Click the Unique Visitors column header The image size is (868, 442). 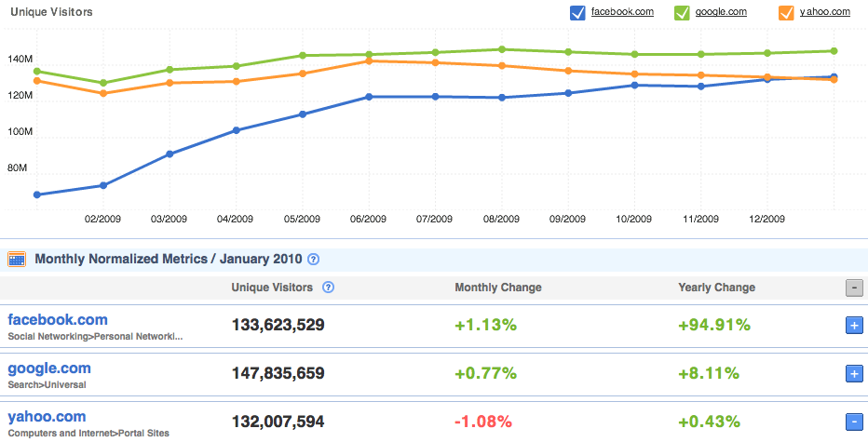click(x=272, y=288)
